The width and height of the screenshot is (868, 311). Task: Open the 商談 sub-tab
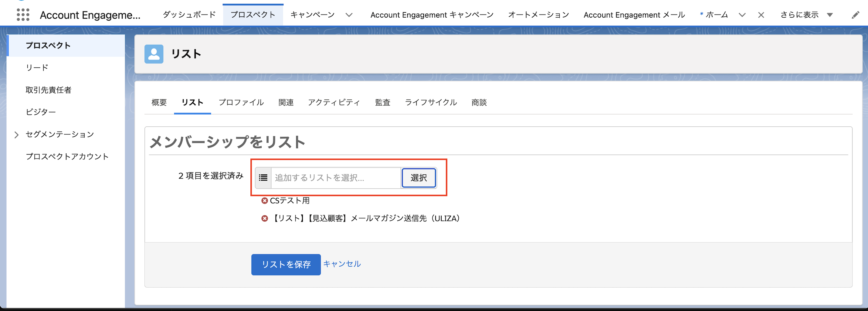[479, 103]
